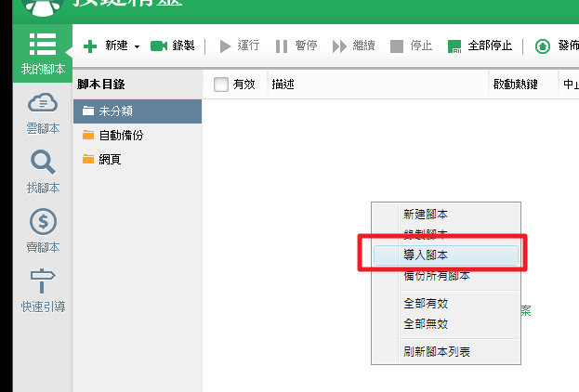
Task: Expand the 新建 dropdown arrow
Action: (x=137, y=46)
